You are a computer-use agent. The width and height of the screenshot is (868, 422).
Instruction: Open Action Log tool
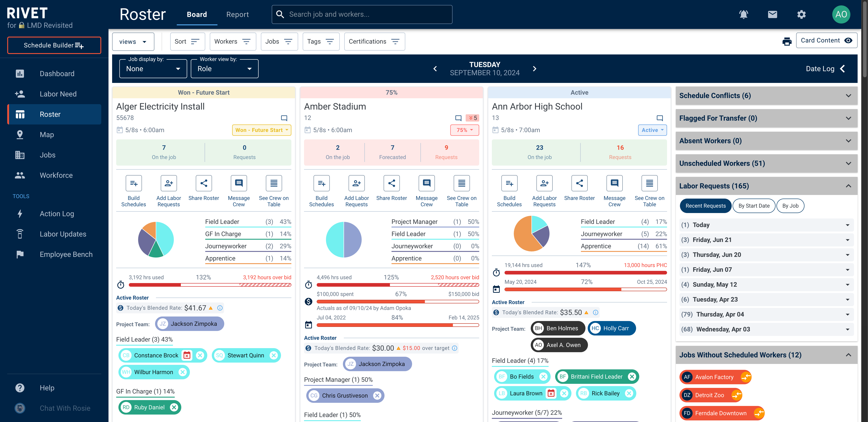tap(54, 214)
